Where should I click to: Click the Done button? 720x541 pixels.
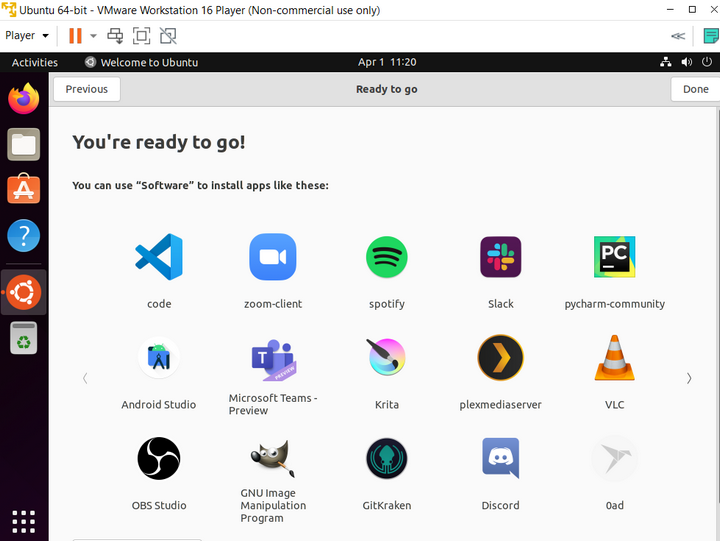click(695, 89)
